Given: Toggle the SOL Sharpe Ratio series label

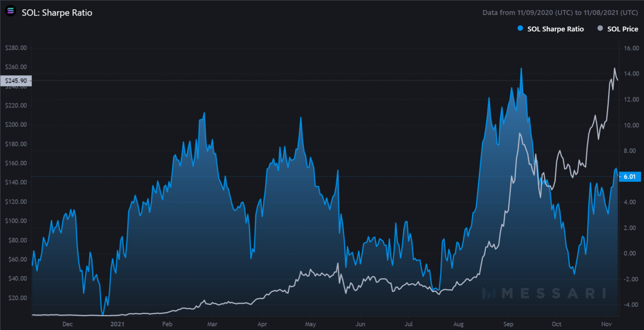Looking at the screenshot, I should (555, 29).
